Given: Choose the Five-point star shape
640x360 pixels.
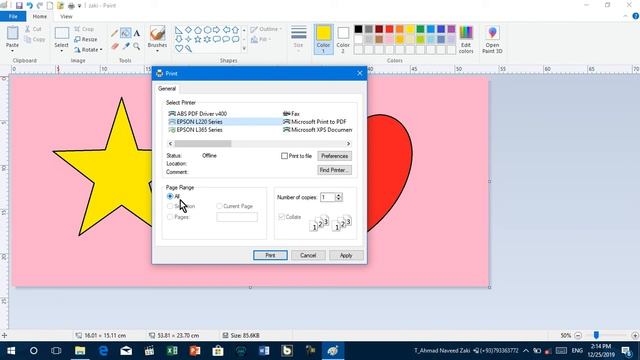Looking at the screenshot, I should pos(198,39).
